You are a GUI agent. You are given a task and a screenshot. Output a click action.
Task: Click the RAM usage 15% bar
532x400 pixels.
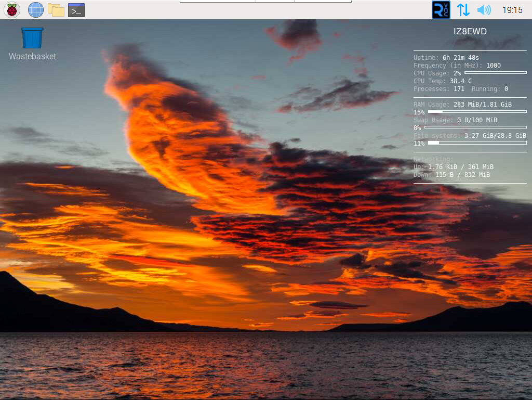(477, 111)
